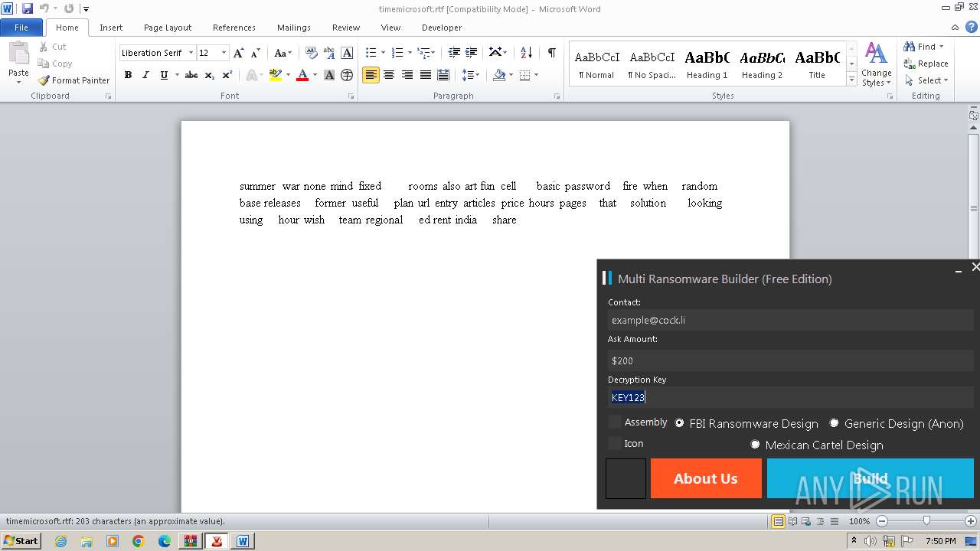The width and height of the screenshot is (980, 551).
Task: Open bullets list dropdown arrow
Action: pyautogui.click(x=383, y=53)
